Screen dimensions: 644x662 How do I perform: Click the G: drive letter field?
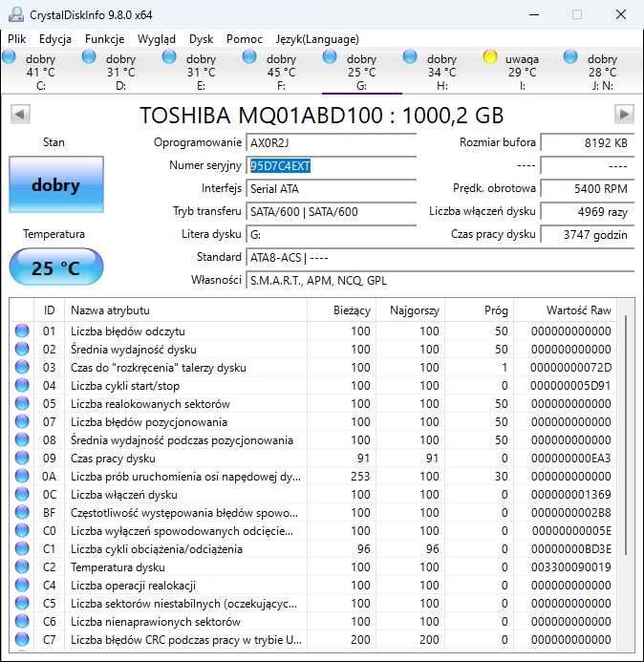(x=332, y=234)
